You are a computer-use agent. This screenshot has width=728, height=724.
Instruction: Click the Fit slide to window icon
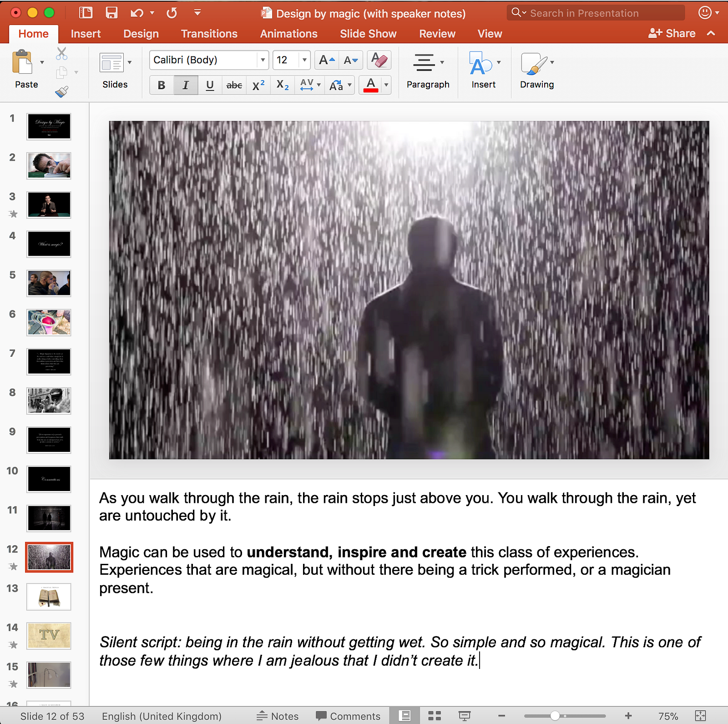point(701,716)
